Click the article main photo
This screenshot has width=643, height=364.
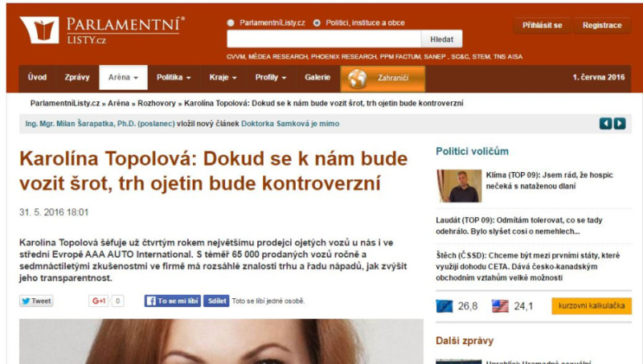tap(221, 341)
